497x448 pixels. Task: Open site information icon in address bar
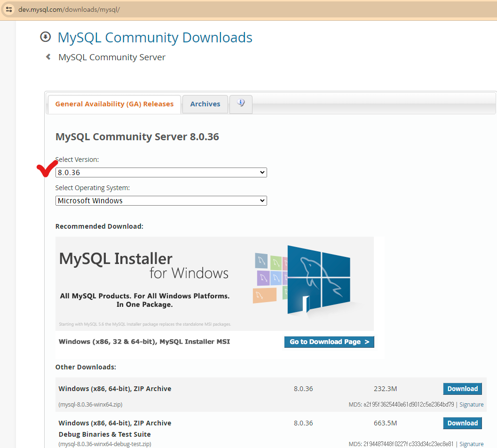tap(9, 9)
